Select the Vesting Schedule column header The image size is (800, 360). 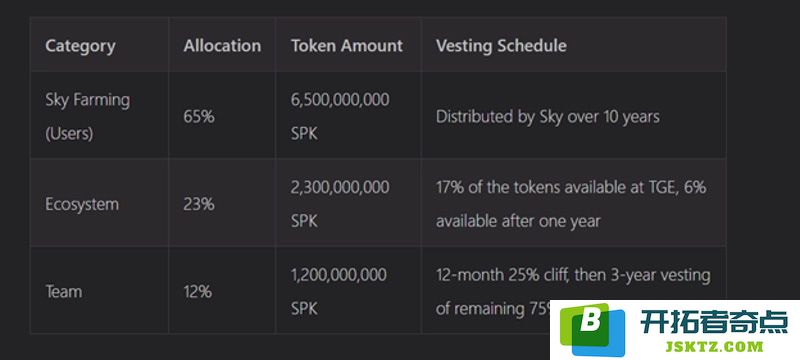501,45
